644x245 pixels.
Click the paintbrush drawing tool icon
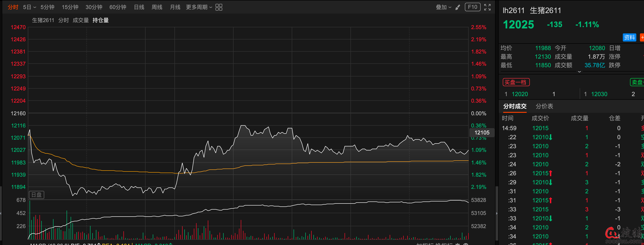pos(457,7)
